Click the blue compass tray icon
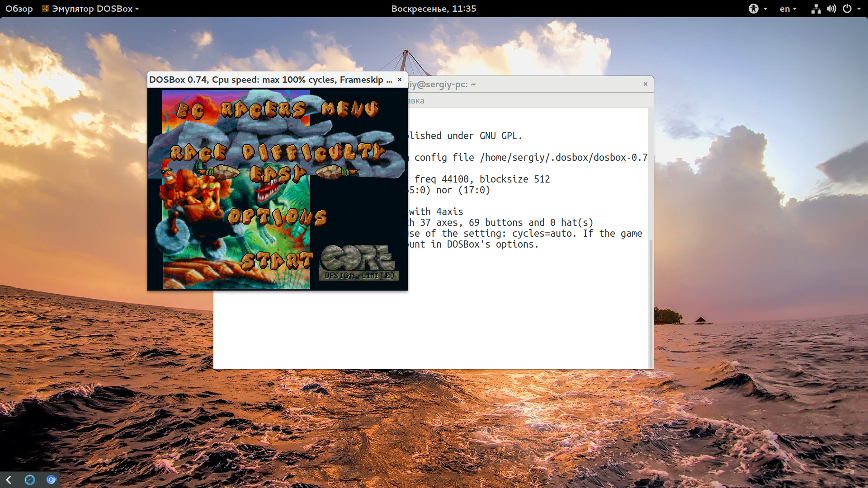This screenshot has height=488, width=868. point(30,480)
